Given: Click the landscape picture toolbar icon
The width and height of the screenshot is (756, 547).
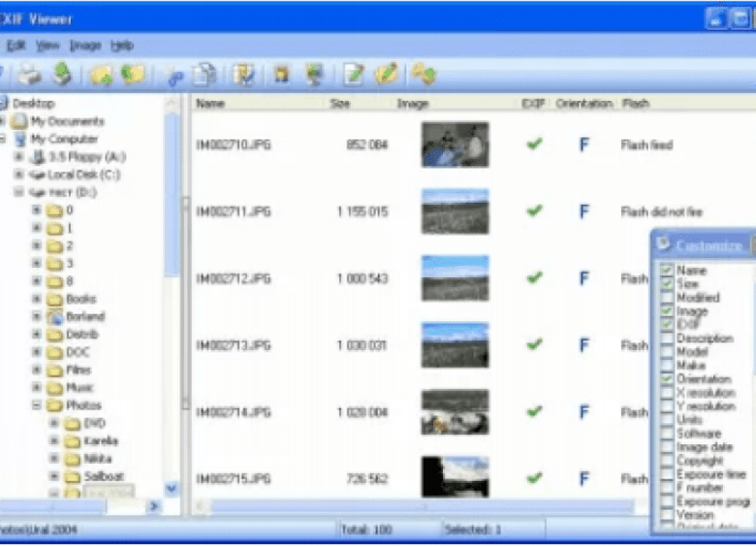Looking at the screenshot, I should [314, 75].
